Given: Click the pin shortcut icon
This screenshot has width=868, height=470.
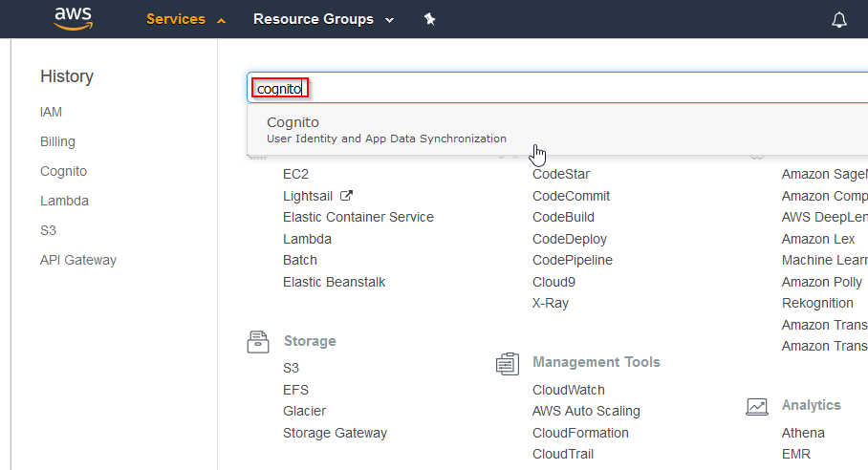Looking at the screenshot, I should point(430,19).
